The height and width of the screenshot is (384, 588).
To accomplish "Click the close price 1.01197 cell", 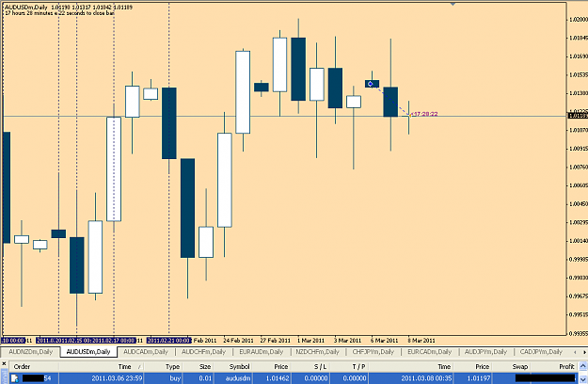I will (x=479, y=378).
